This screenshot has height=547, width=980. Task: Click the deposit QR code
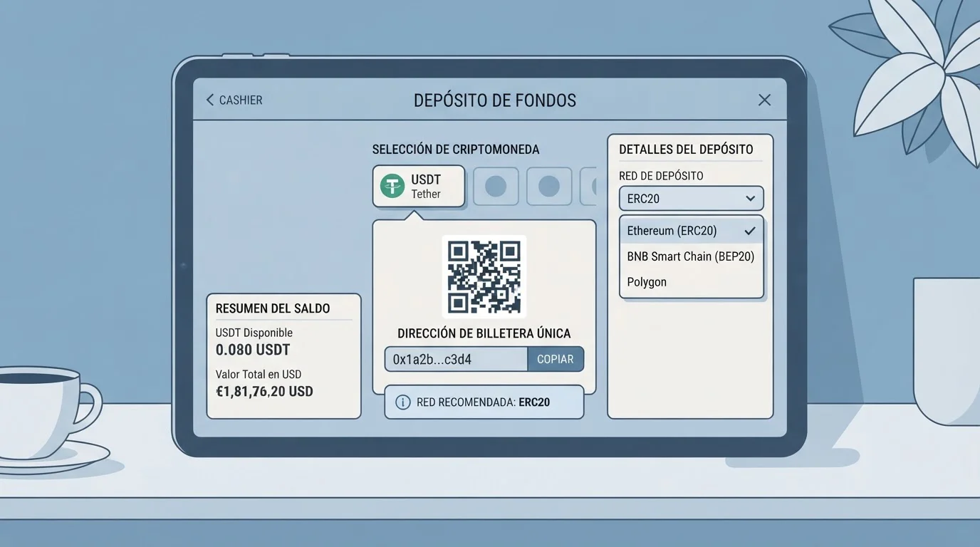484,277
